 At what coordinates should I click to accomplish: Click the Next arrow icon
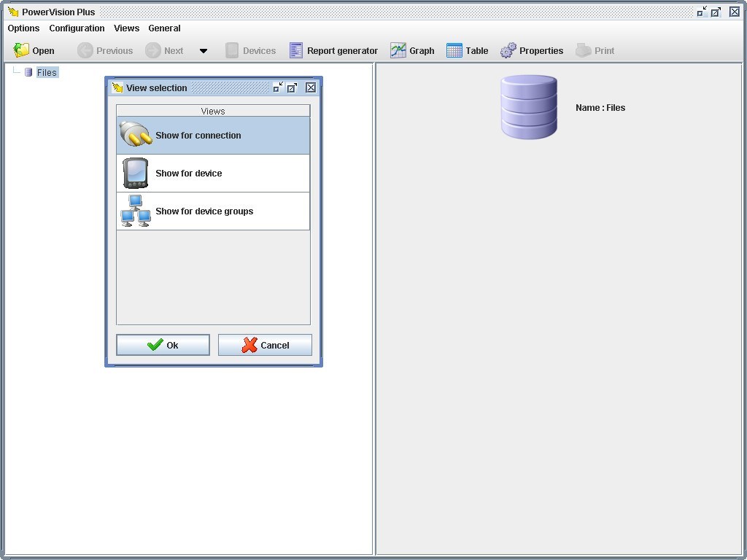153,50
